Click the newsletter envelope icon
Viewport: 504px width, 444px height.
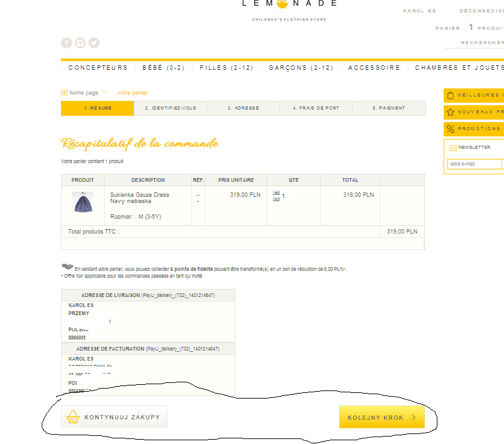(x=453, y=148)
